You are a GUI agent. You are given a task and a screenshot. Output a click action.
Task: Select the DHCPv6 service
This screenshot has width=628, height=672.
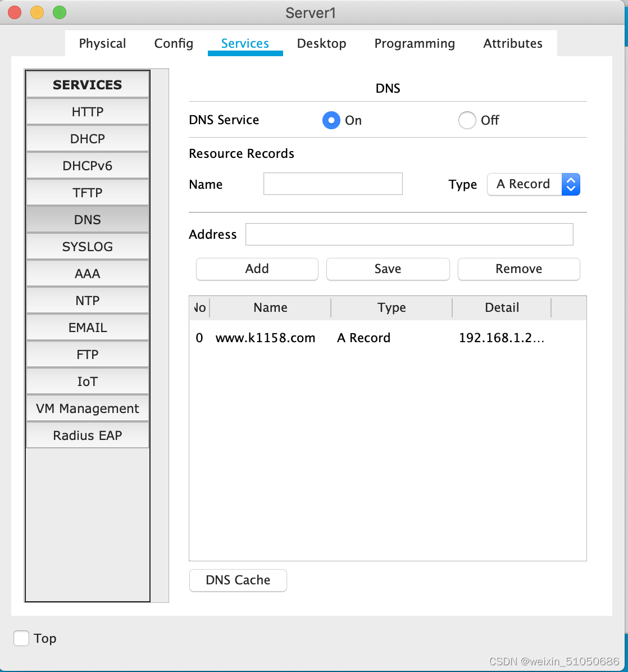coord(87,165)
